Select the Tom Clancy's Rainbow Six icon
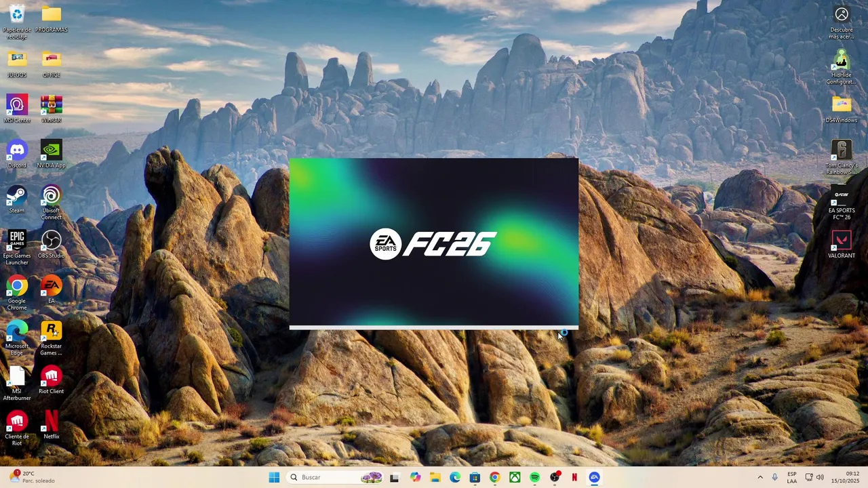This screenshot has width=868, height=488. (842, 158)
